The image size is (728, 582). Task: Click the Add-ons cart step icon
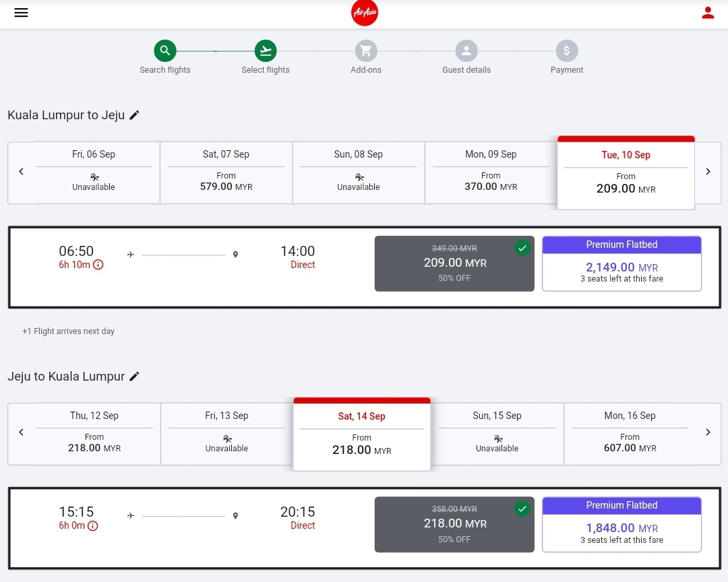tap(366, 51)
